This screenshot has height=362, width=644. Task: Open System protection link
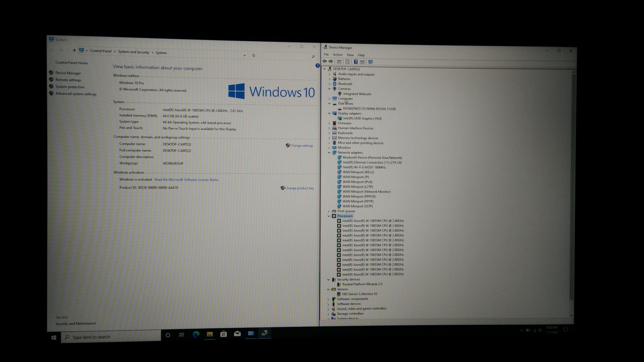70,87
